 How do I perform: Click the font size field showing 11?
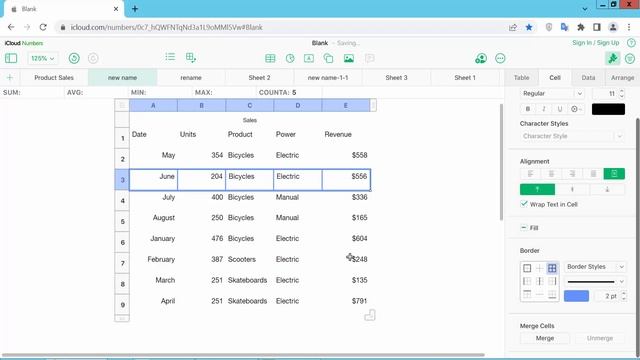click(606, 93)
